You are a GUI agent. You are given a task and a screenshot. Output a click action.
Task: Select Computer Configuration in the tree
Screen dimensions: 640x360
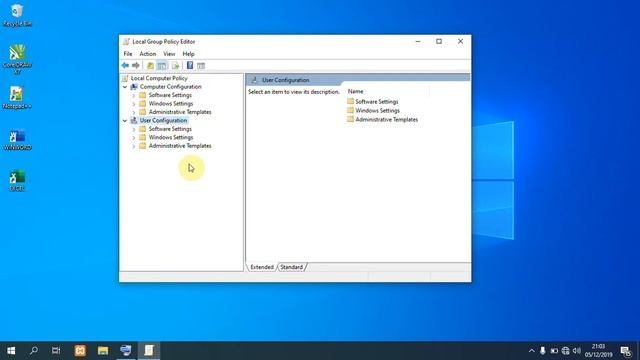170,87
